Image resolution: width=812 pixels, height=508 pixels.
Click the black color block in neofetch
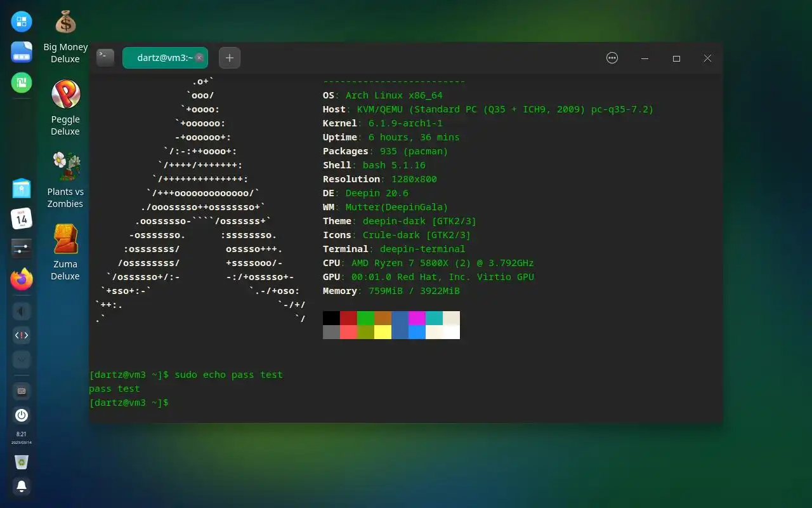click(331, 318)
